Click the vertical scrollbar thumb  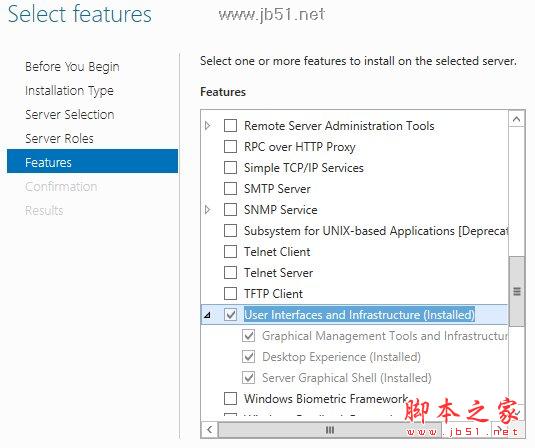(x=517, y=292)
